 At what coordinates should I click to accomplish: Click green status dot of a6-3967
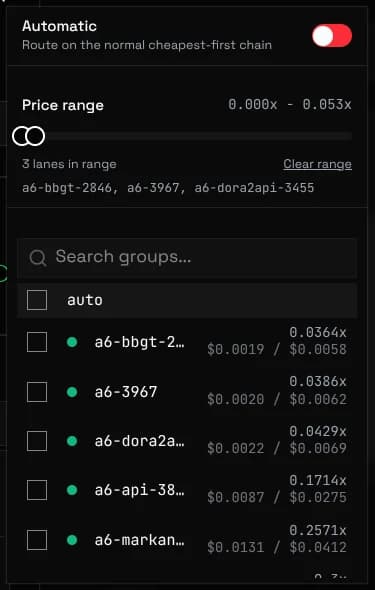[x=72, y=392]
